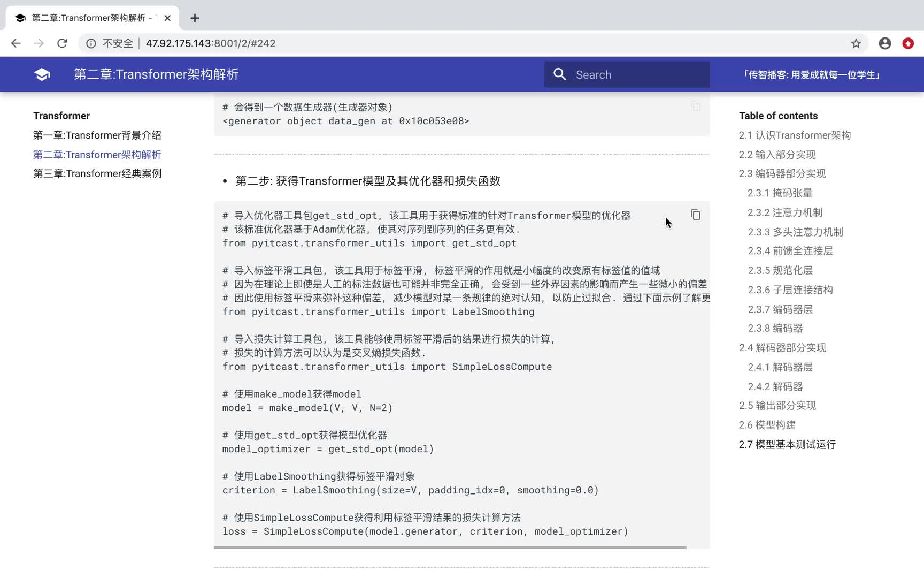Open 第三章:Transformer经典案例 chapter
This screenshot has height=578, width=924.
(x=97, y=173)
